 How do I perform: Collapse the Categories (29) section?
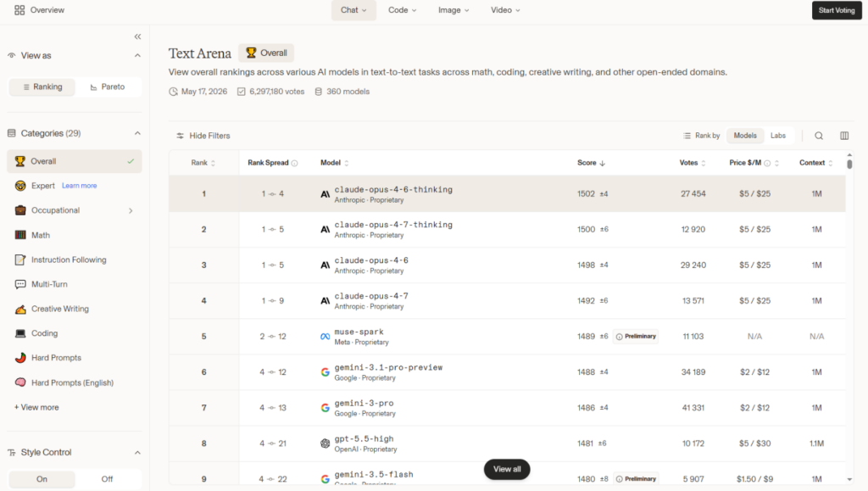(137, 133)
